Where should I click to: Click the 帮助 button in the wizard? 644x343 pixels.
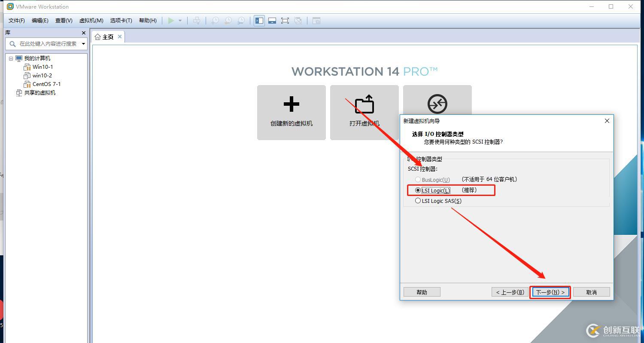(422, 292)
